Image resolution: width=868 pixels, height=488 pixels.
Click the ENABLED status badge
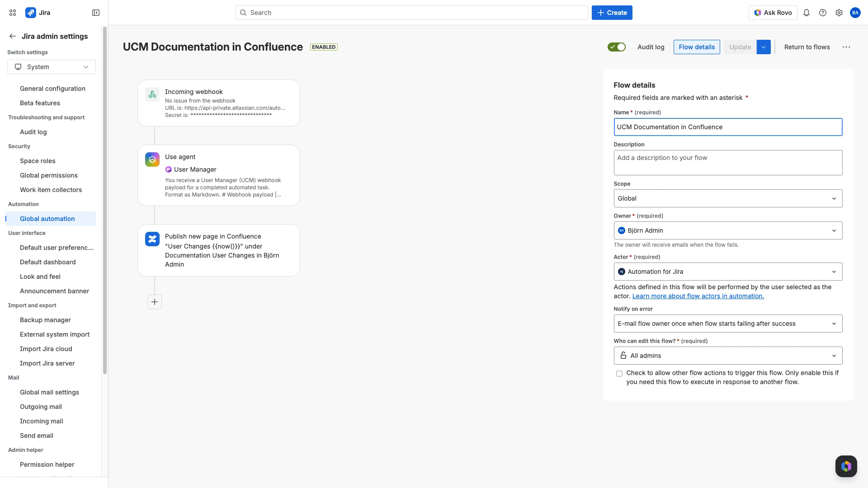click(324, 47)
